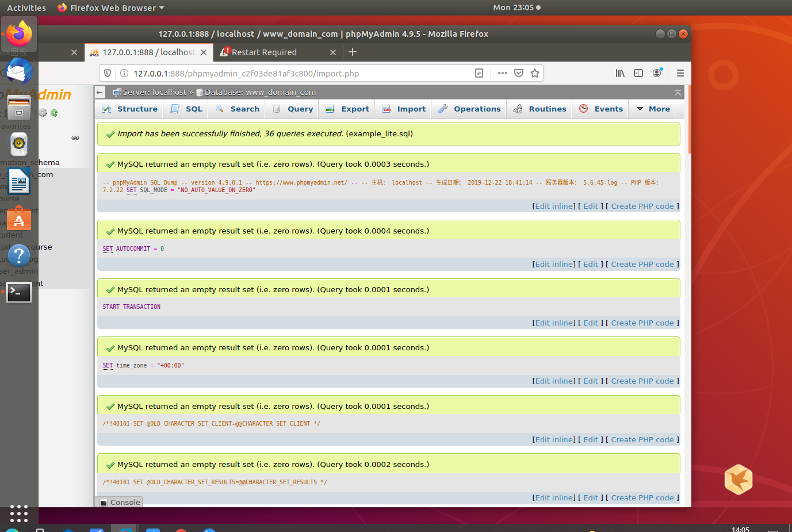Click Edit for CHARACTER_SET_RESULTS query
Image resolution: width=792 pixels, height=532 pixels.
pos(591,497)
